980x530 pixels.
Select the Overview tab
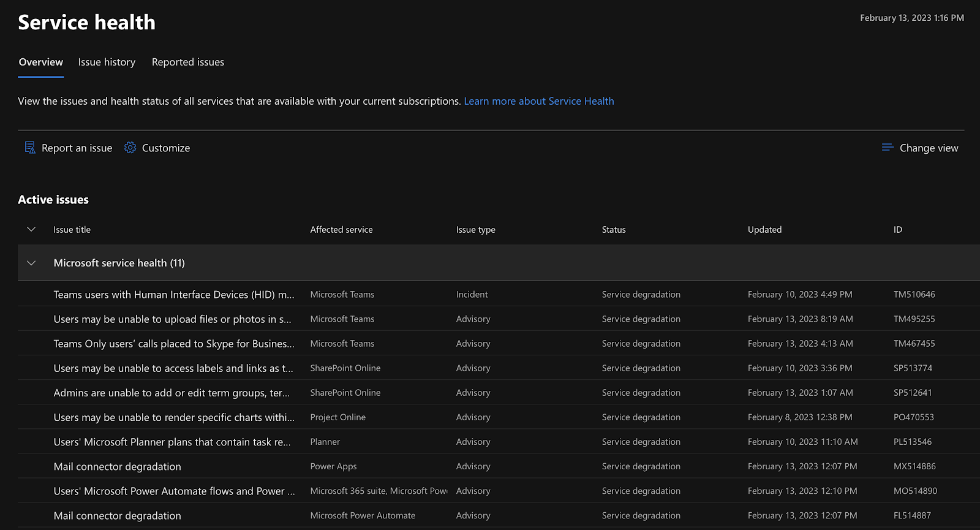(x=40, y=62)
